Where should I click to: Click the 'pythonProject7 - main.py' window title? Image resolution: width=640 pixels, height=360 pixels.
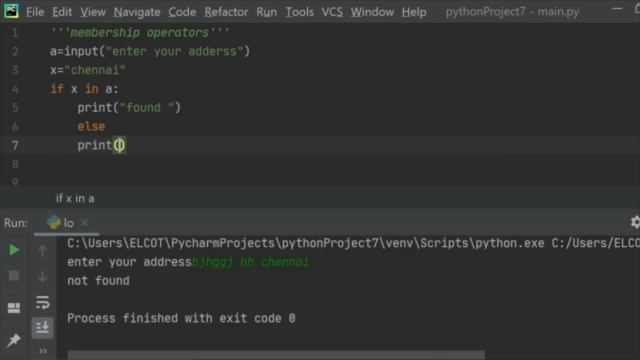pos(512,12)
